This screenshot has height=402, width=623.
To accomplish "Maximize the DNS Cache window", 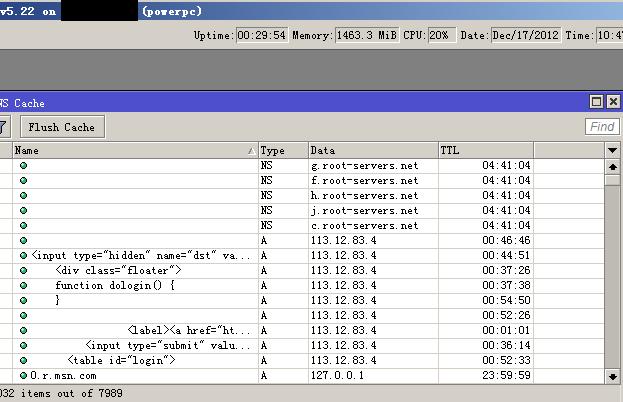I will 596,102.
